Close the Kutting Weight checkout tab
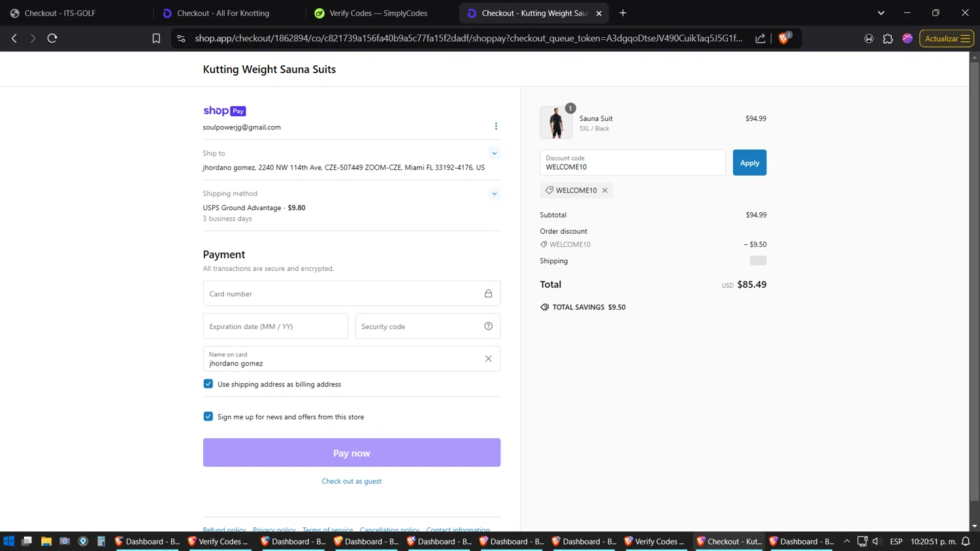980x551 pixels. pyautogui.click(x=599, y=13)
